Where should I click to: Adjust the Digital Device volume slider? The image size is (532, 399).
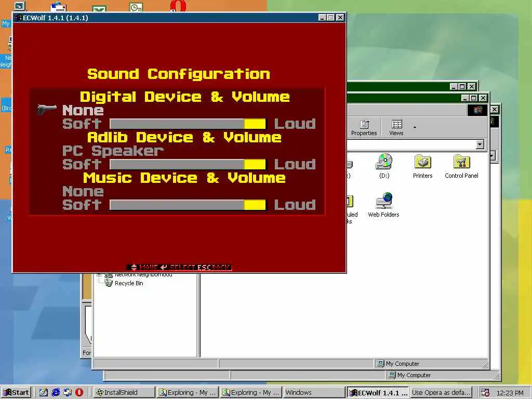tap(188, 124)
